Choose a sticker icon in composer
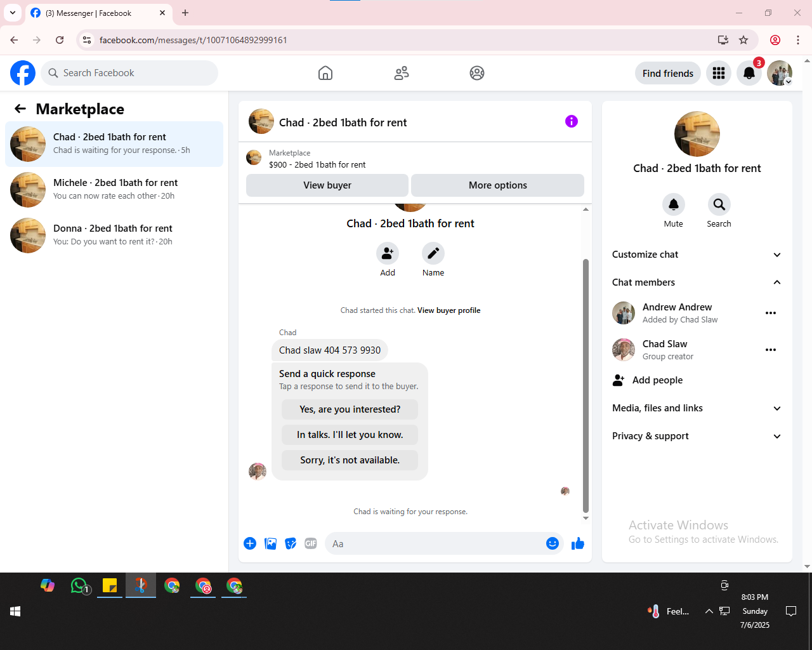The width and height of the screenshot is (812, 650). 291,543
